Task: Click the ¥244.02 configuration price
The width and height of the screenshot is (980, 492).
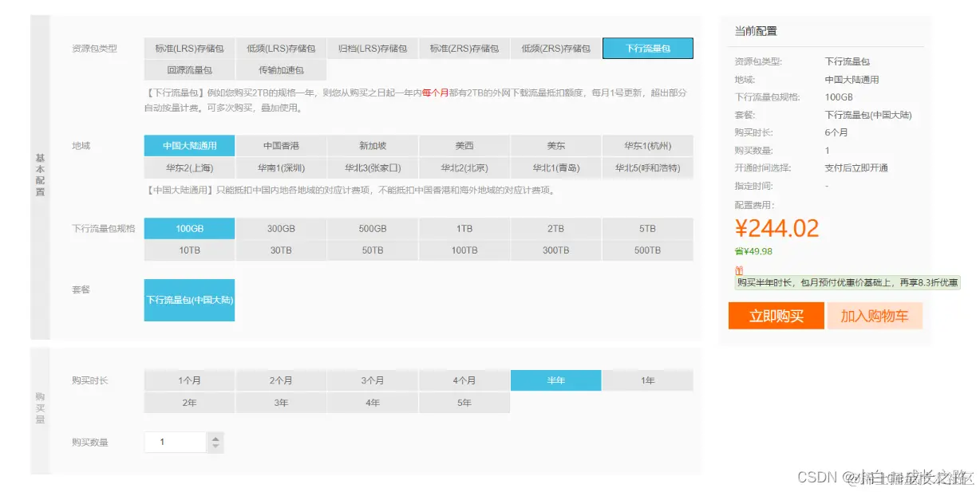Action: tap(776, 228)
